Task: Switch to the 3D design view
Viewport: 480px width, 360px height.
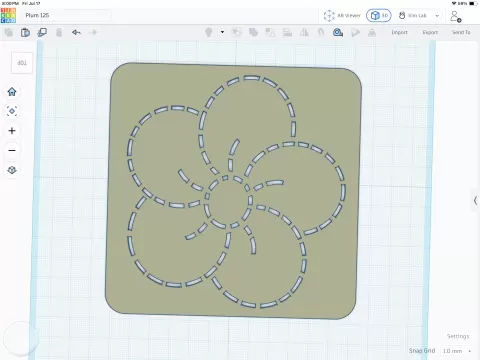Action: coord(379,15)
